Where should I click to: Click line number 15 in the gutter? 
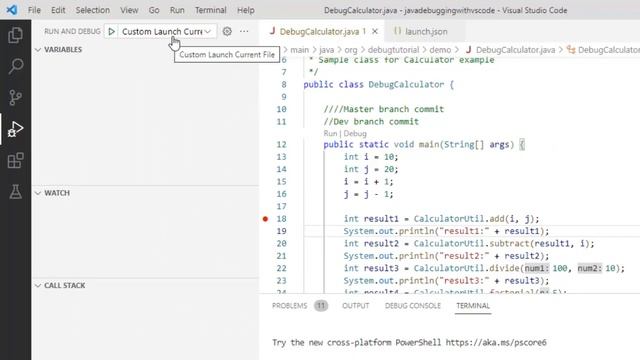pyautogui.click(x=282, y=182)
